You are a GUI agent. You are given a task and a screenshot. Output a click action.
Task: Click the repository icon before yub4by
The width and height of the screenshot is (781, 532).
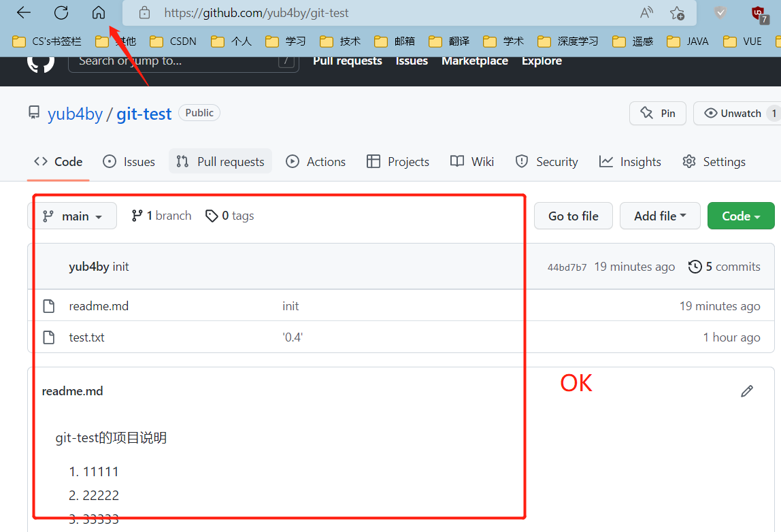[x=34, y=112]
